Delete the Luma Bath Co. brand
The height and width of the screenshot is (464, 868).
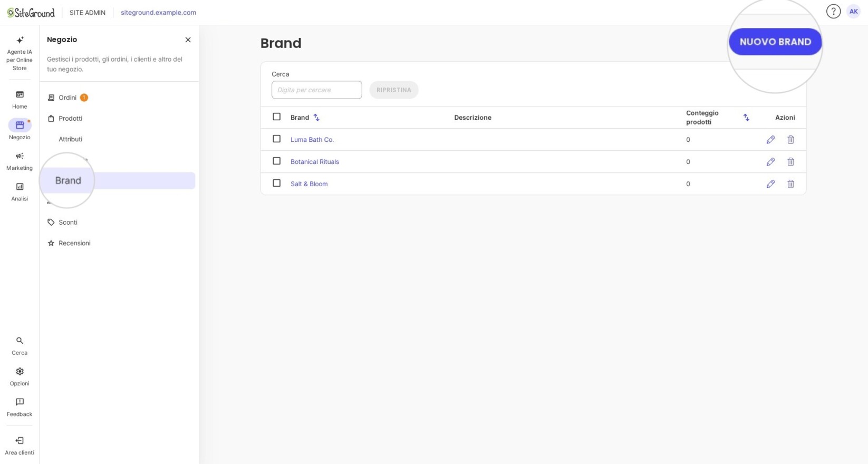tap(790, 140)
